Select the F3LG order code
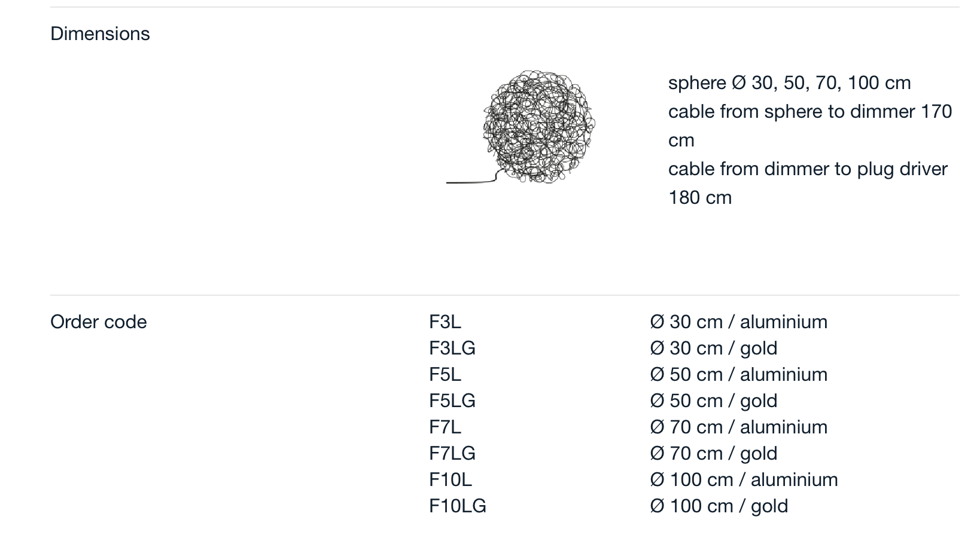This screenshot has width=980, height=544. [x=452, y=349]
